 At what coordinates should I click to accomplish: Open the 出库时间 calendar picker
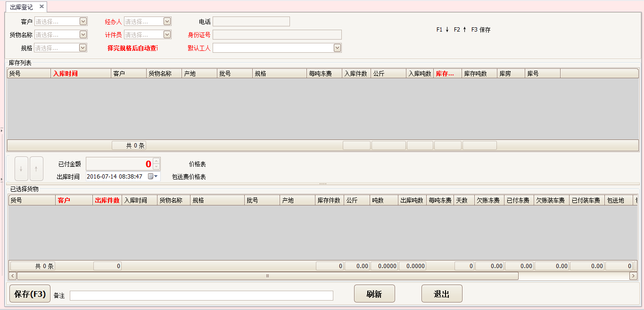click(153, 177)
